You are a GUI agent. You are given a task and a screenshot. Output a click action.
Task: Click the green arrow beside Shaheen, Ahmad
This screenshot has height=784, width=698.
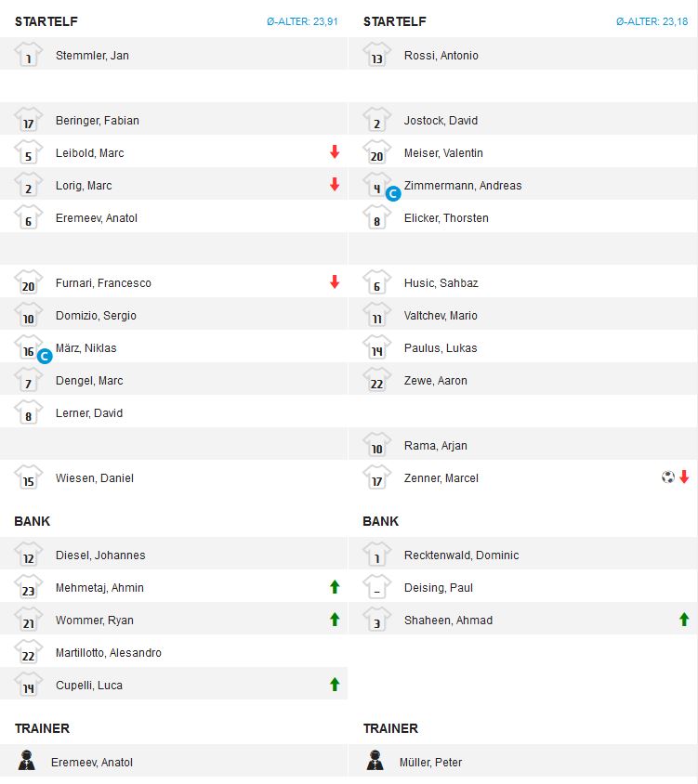tap(684, 620)
